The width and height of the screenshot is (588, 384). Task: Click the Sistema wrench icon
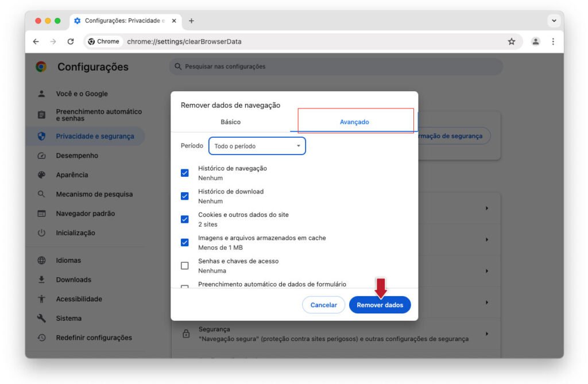pos(41,319)
